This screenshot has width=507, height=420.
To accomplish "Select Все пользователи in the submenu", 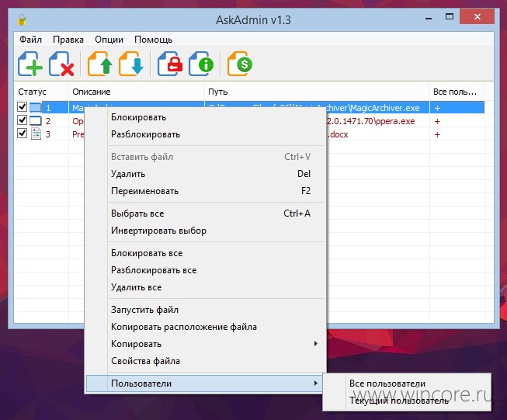I will (x=407, y=384).
